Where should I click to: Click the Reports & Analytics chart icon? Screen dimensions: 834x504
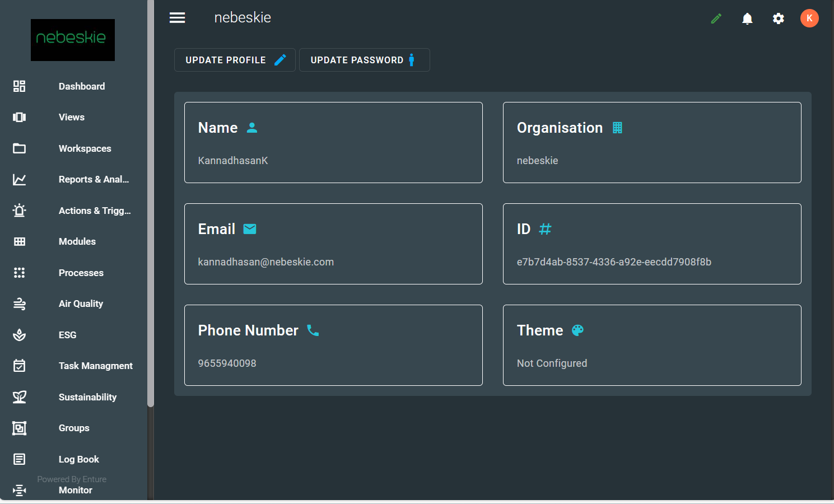20,180
